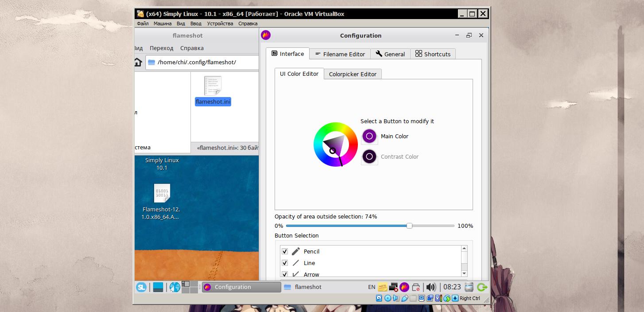This screenshot has height=312, width=644.
Task: Open the Машина menu in VirtualBox
Action: [163, 23]
